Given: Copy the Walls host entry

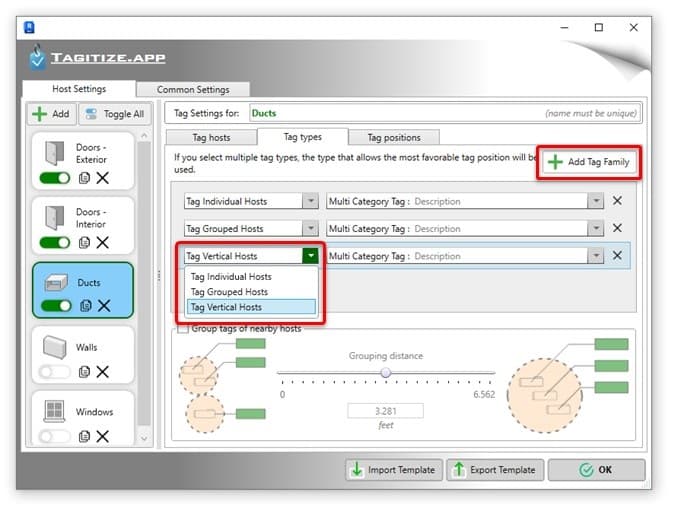Looking at the screenshot, I should click(84, 372).
